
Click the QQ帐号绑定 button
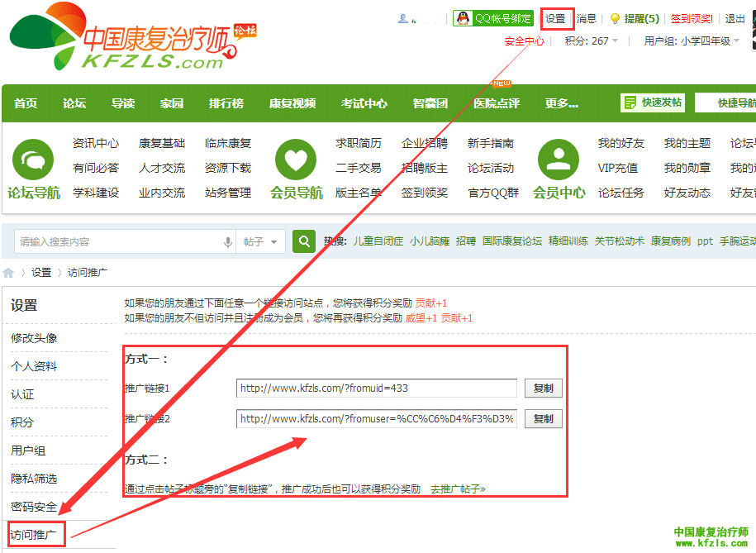pyautogui.click(x=492, y=18)
